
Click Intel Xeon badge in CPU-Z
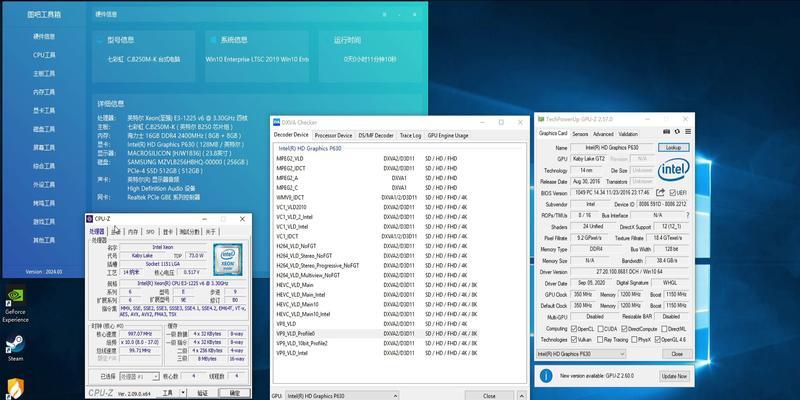[228, 260]
